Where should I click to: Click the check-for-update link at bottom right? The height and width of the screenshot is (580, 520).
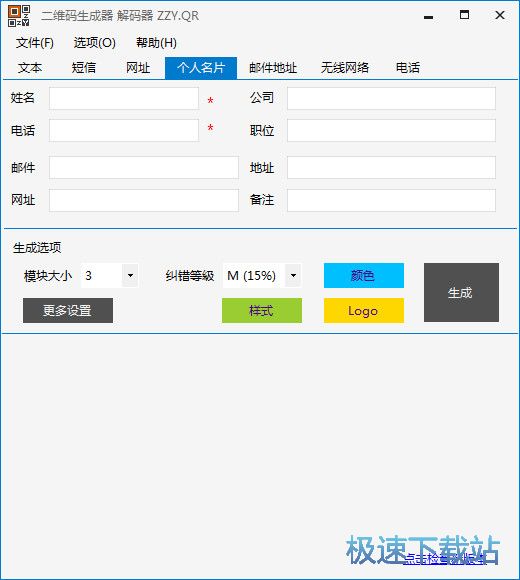445,559
